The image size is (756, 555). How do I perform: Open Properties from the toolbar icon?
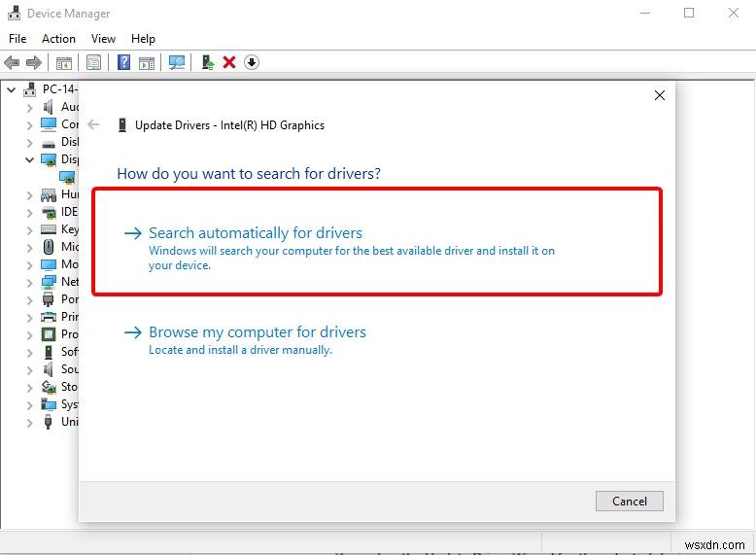[93, 62]
